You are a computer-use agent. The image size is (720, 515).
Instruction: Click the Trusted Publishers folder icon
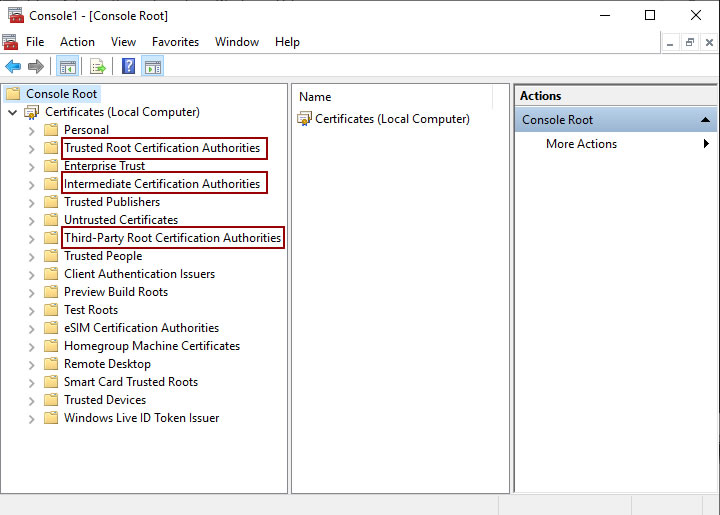click(x=51, y=202)
